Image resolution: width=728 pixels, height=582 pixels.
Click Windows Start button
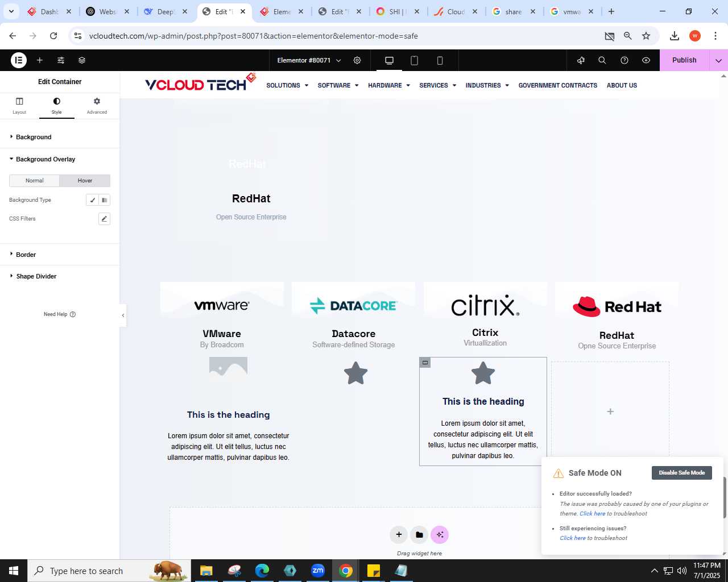(x=14, y=571)
